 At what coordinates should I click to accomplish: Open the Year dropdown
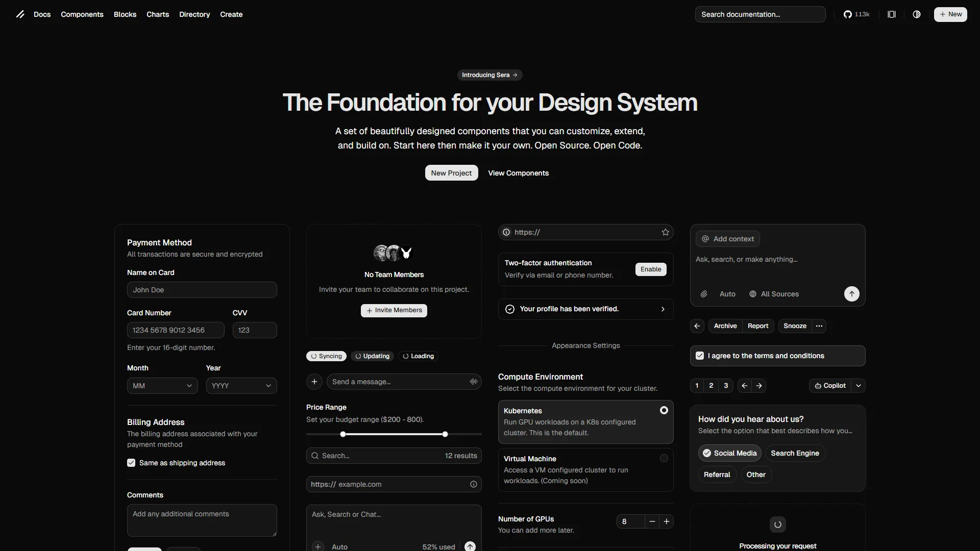pyautogui.click(x=241, y=386)
